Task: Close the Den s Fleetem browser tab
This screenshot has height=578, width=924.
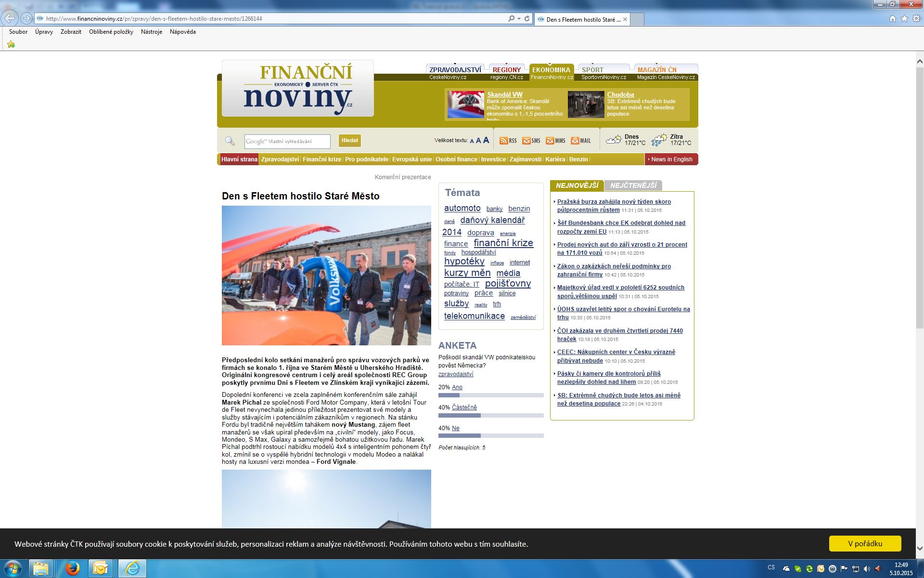Action: [x=625, y=20]
